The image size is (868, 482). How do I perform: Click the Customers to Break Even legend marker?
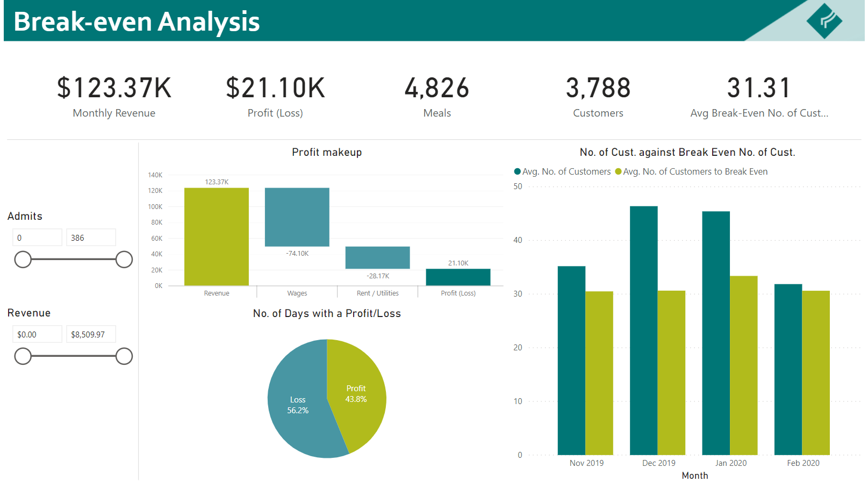click(x=618, y=171)
